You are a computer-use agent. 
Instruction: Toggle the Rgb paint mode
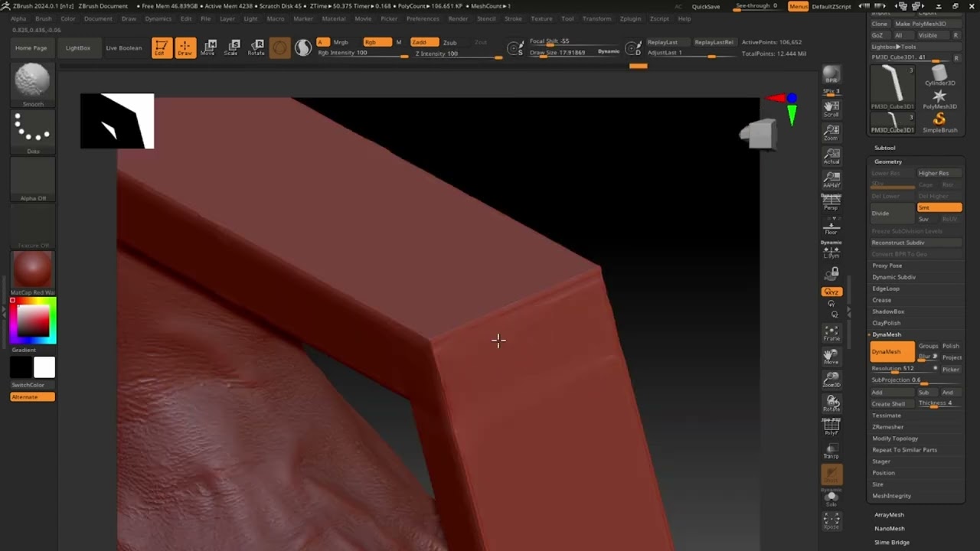click(377, 42)
